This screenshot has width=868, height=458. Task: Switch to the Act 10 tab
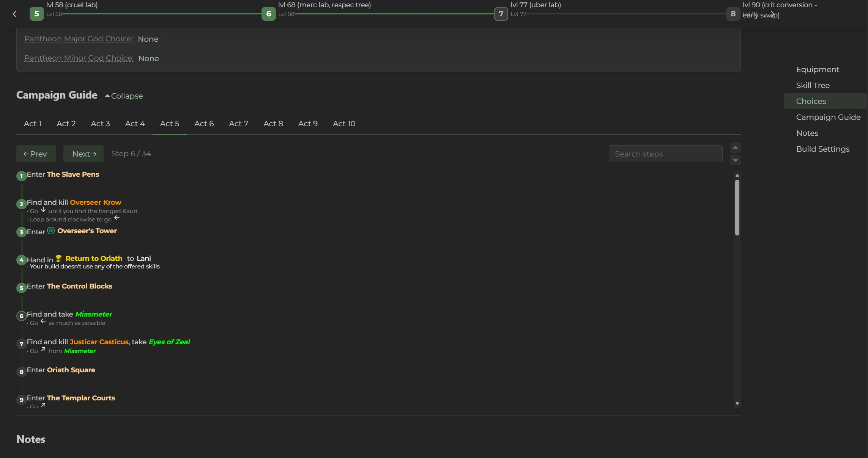coord(344,124)
